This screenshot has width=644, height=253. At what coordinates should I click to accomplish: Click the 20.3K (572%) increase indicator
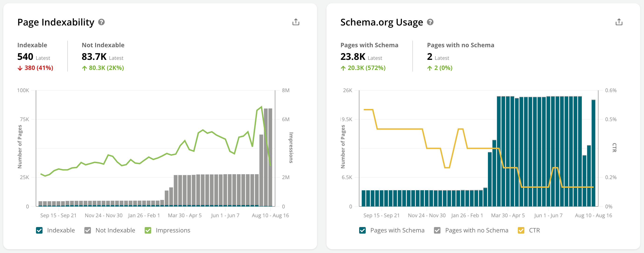click(363, 68)
